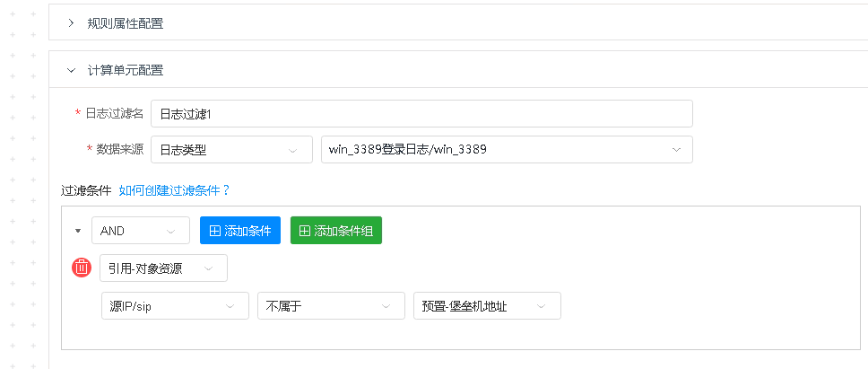
Task: Open the 预置-堡垒机地址 value dropdown
Action: pos(487,306)
